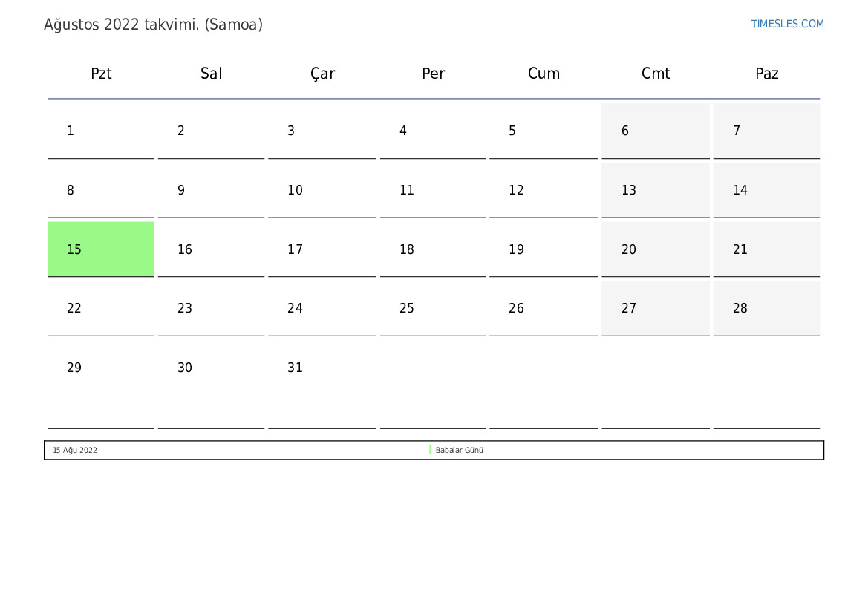Viewport: 868px width, 614px height.
Task: Click on Sunday the 14th cell
Action: point(766,191)
